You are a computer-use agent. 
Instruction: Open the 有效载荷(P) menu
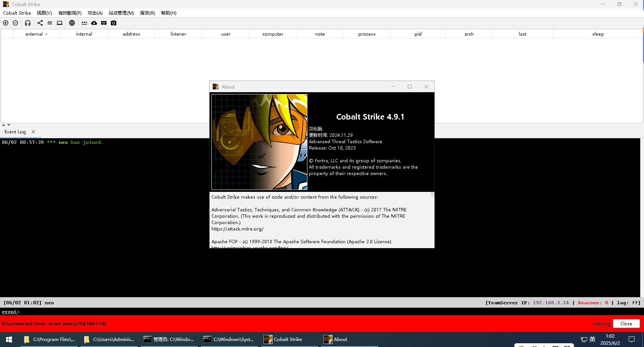click(70, 13)
